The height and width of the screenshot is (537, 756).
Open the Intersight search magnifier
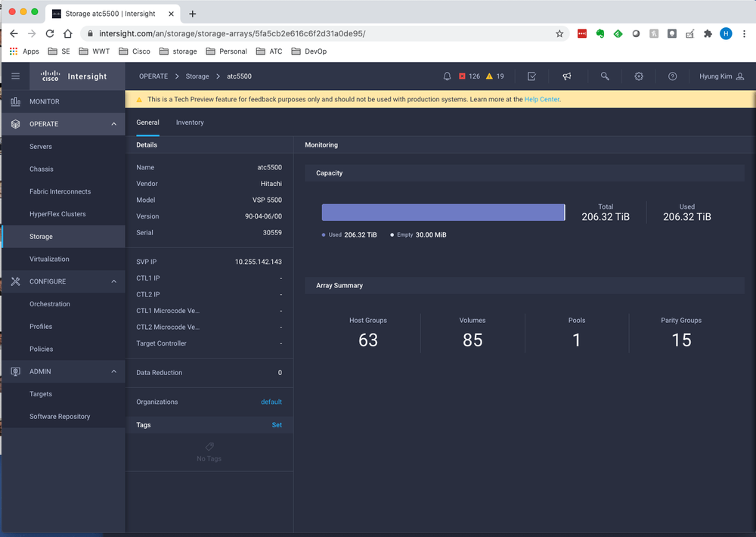(605, 76)
